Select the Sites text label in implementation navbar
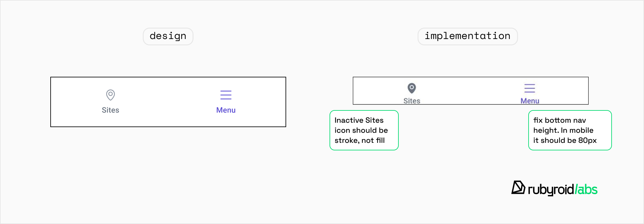Image resolution: width=644 pixels, height=224 pixels. click(x=412, y=101)
